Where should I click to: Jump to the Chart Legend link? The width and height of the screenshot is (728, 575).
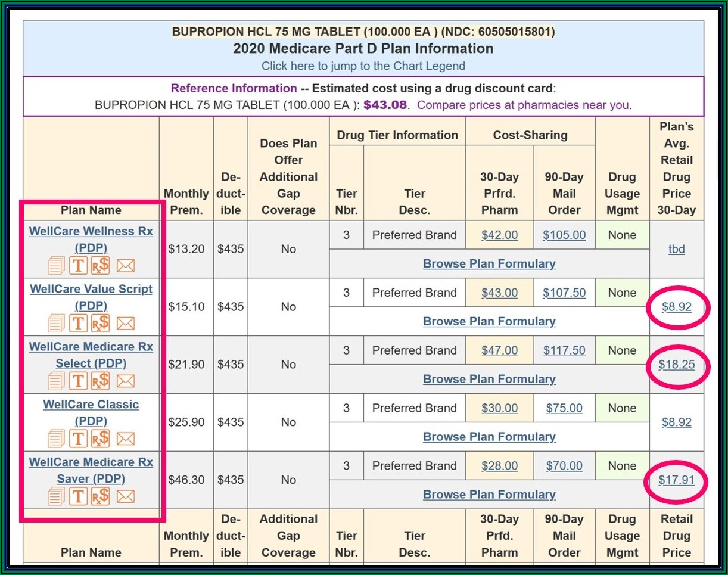coord(363,66)
